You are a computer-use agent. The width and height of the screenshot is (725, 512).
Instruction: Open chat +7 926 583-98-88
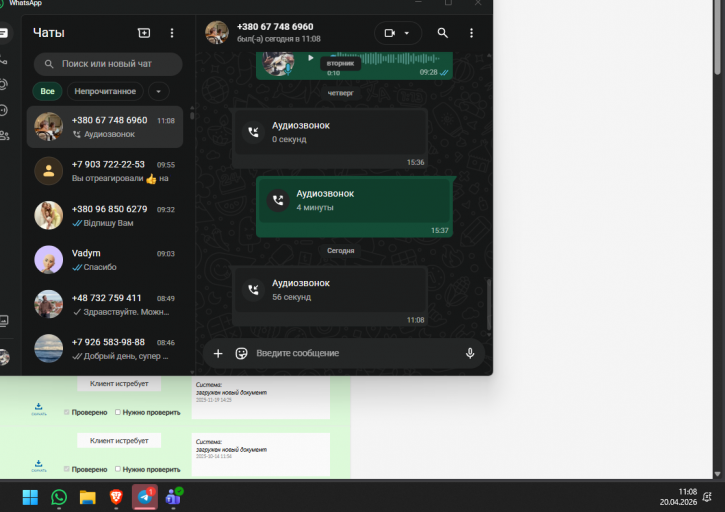point(105,349)
